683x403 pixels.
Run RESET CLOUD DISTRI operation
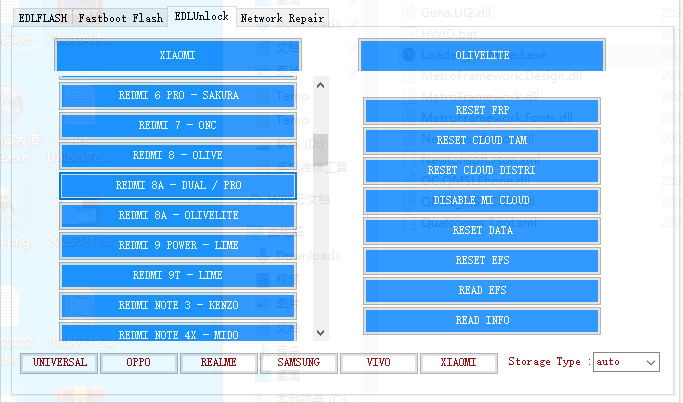pyautogui.click(x=482, y=171)
